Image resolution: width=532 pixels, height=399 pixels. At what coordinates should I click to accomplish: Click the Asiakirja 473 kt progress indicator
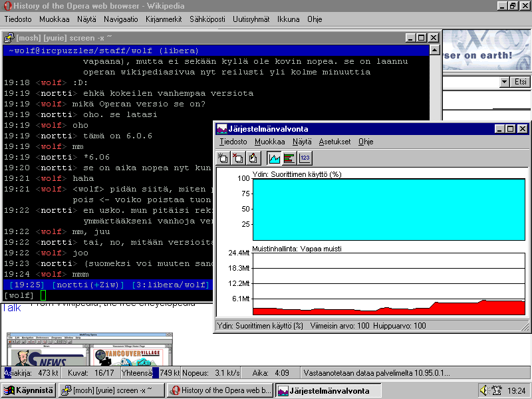31,373
